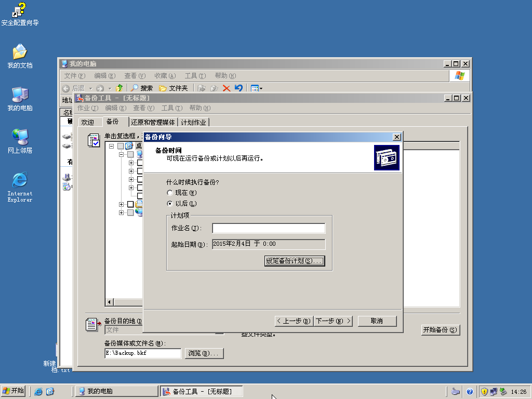
Task: Select the Later (以后) radio button
Action: point(170,204)
